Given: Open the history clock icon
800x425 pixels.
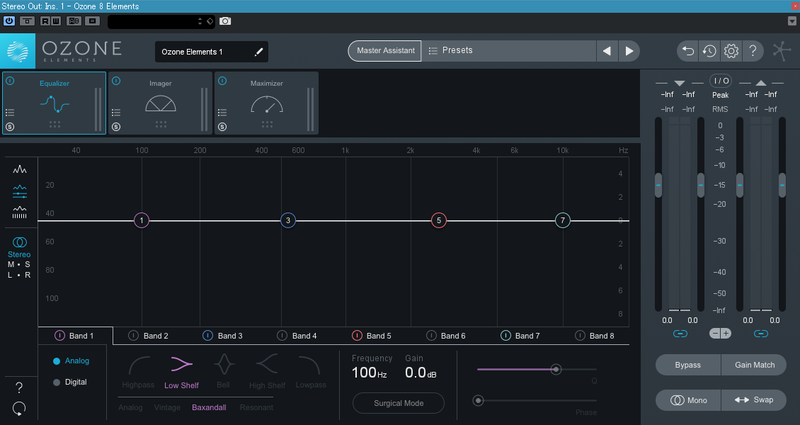Looking at the screenshot, I should coord(709,51).
